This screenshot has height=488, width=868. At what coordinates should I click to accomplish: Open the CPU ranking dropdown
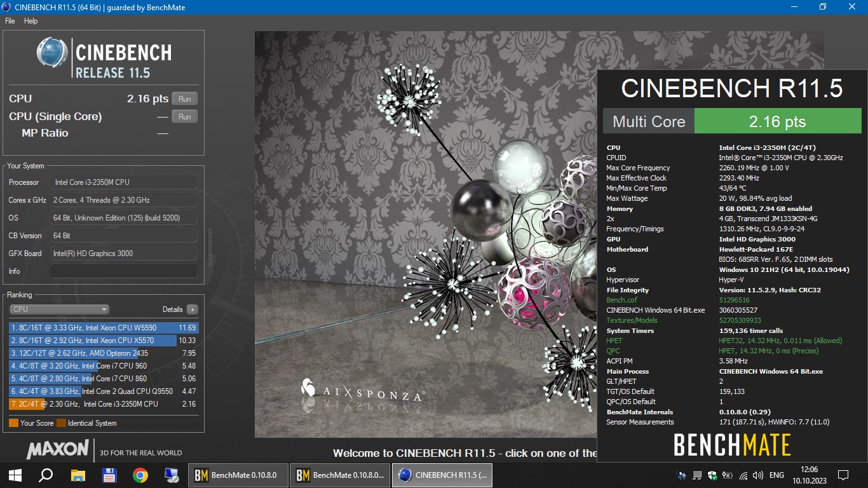tap(59, 309)
